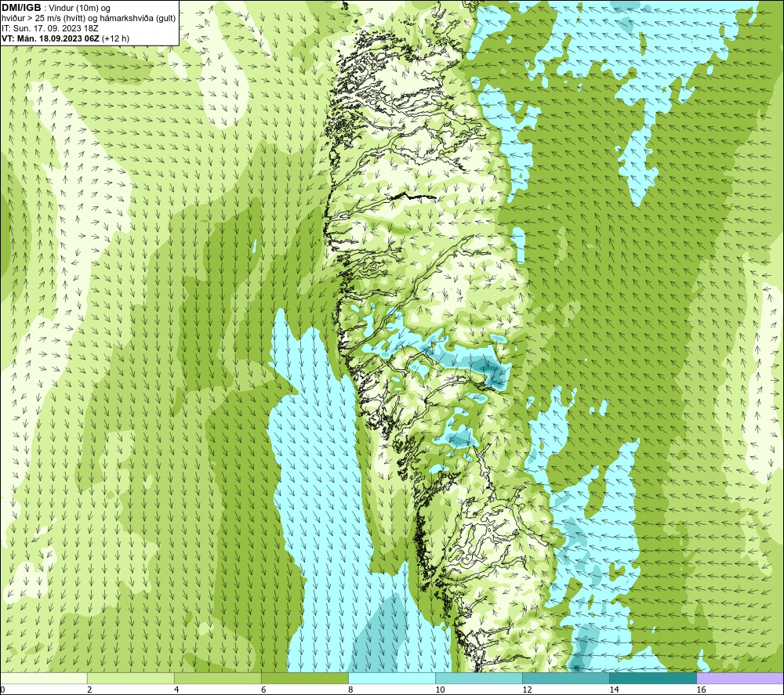Click the 'DMI/IGB' title text
Image resolution: width=784 pixels, height=695 pixels.
click(21, 8)
